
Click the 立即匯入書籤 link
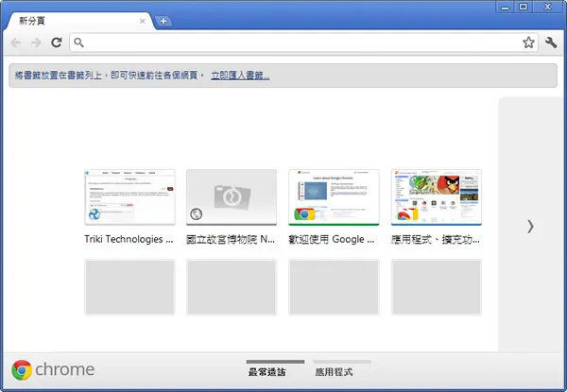pyautogui.click(x=240, y=76)
